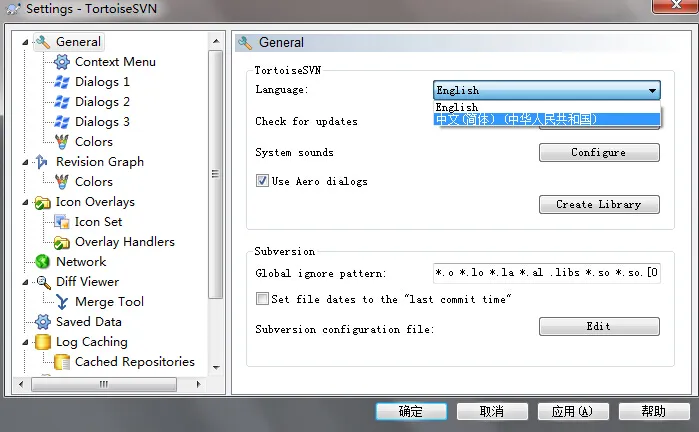
Task: Click the Context Menu gear icon
Action: point(62,62)
